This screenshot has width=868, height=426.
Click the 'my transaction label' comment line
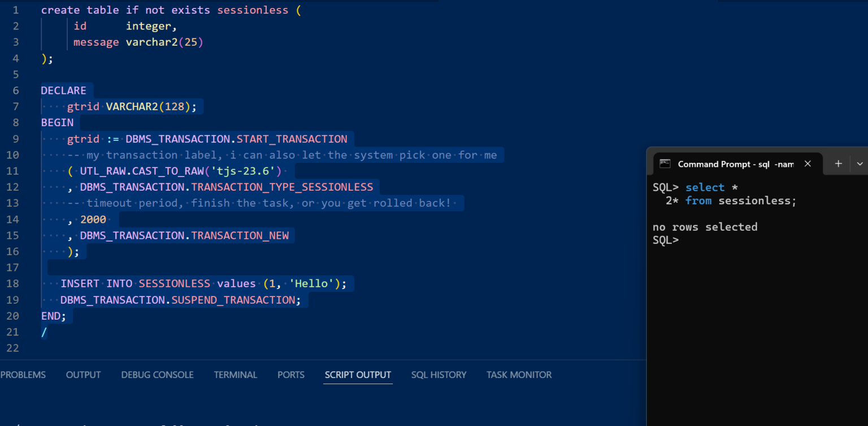(282, 154)
